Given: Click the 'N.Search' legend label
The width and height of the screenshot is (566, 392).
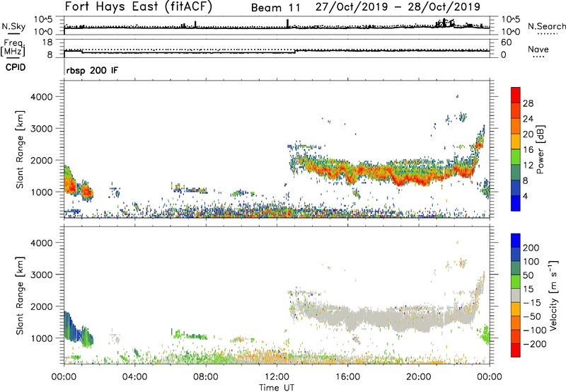Looking at the screenshot, I should click(547, 26).
